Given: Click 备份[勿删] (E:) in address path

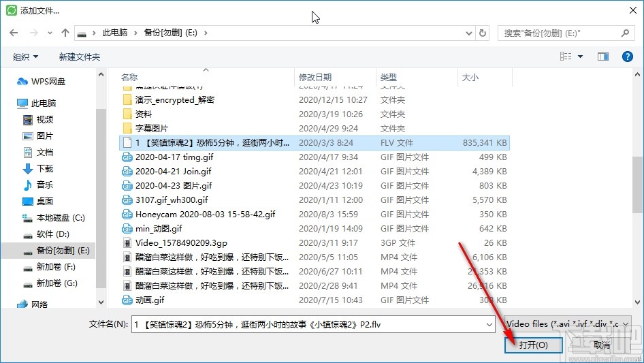Looking at the screenshot, I should pos(170,33).
